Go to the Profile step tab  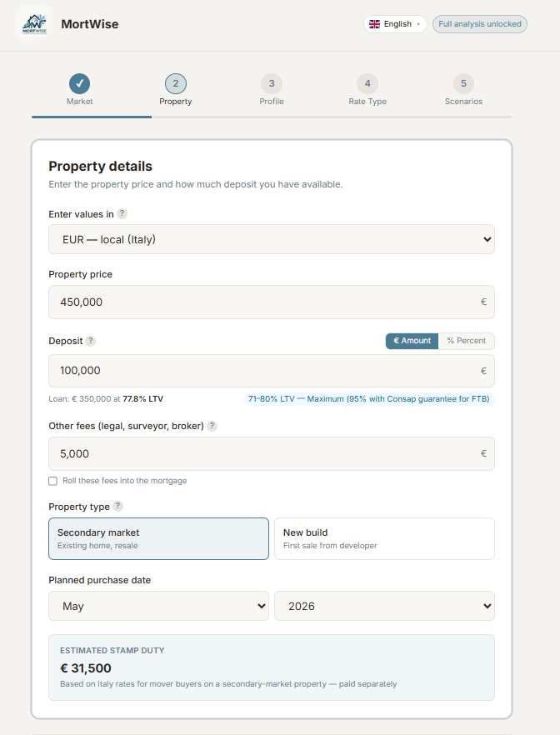(x=272, y=90)
